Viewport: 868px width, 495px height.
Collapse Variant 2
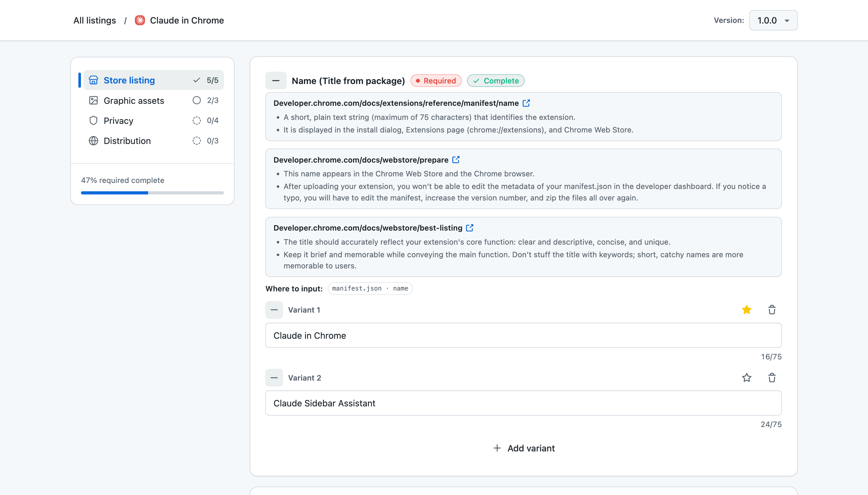click(x=274, y=378)
